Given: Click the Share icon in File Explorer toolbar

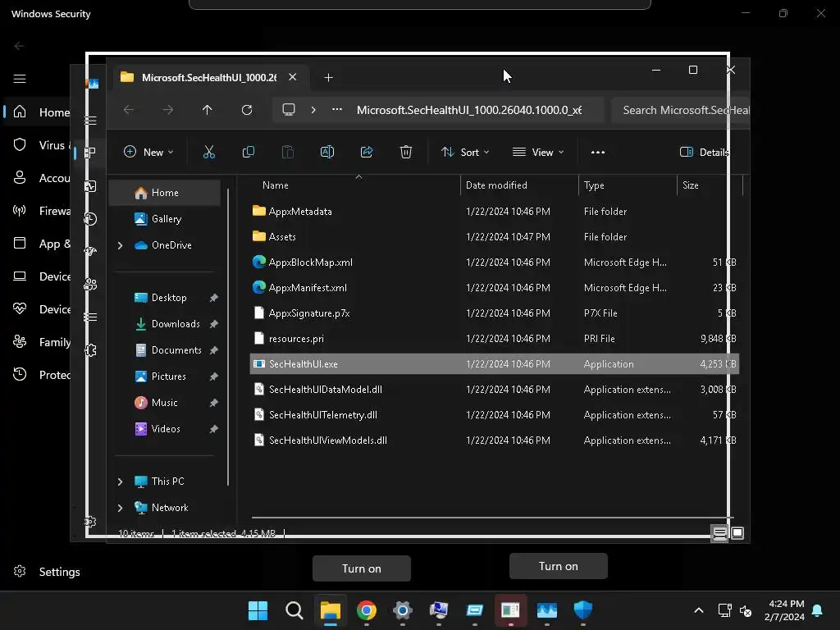Looking at the screenshot, I should coord(367,152).
